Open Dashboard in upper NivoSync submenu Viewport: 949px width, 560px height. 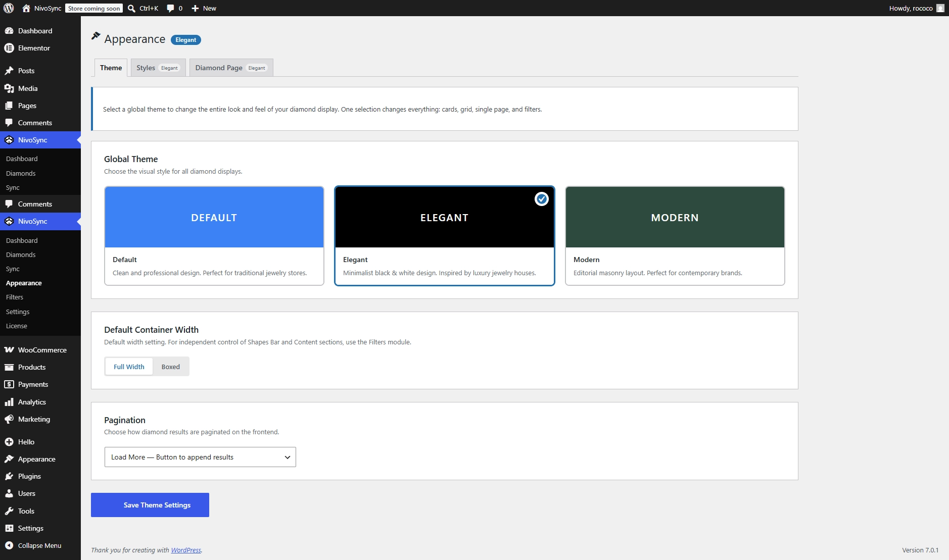[x=22, y=159]
